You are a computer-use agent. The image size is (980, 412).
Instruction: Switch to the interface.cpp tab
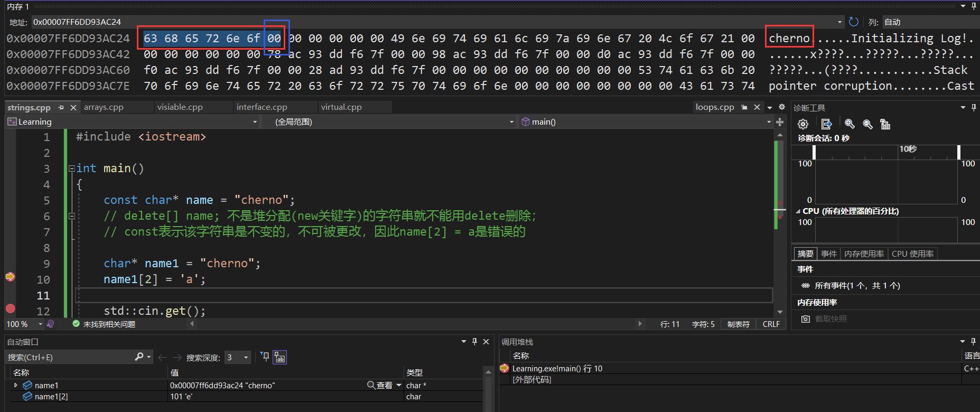pyautogui.click(x=262, y=107)
